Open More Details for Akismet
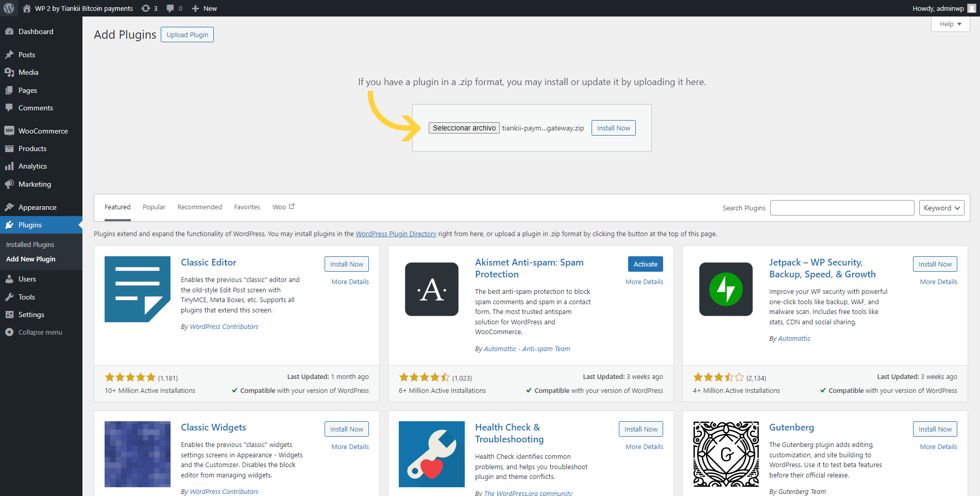The image size is (980, 496). [644, 282]
